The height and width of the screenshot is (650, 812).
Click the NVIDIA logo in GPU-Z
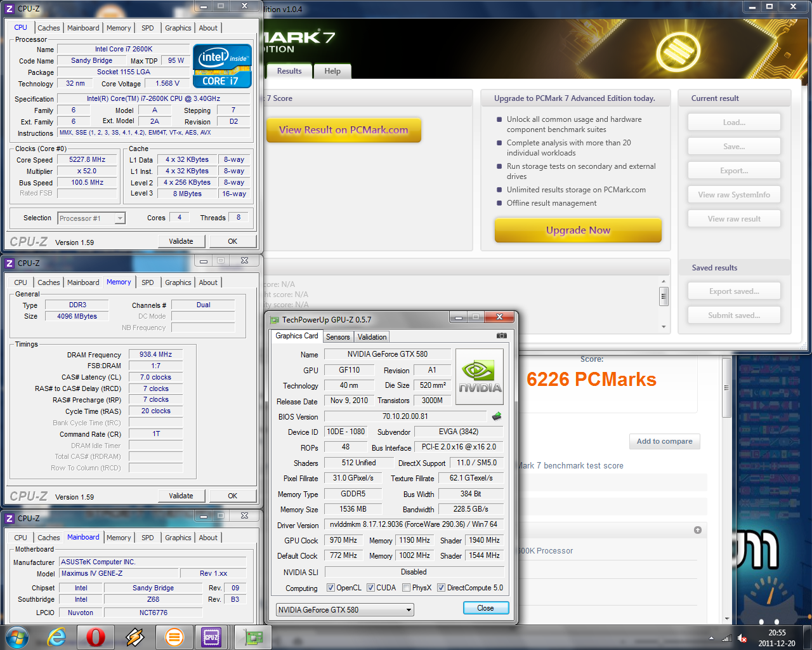[480, 377]
